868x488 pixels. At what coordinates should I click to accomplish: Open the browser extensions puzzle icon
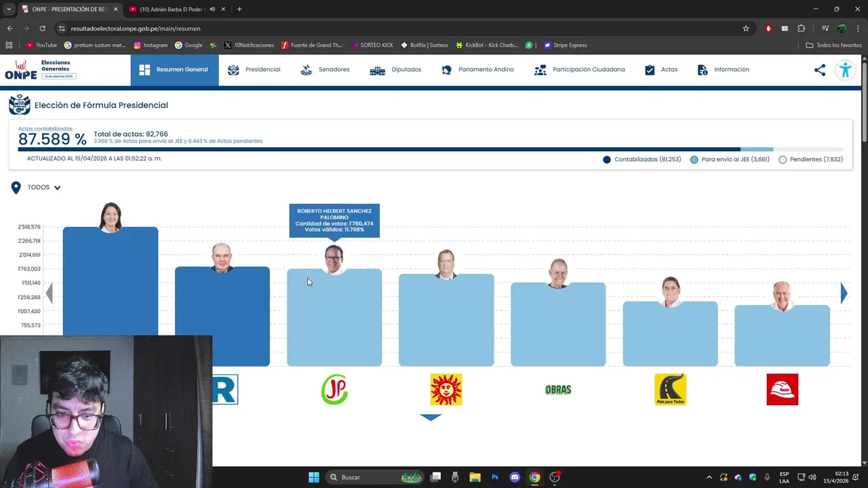coord(801,28)
